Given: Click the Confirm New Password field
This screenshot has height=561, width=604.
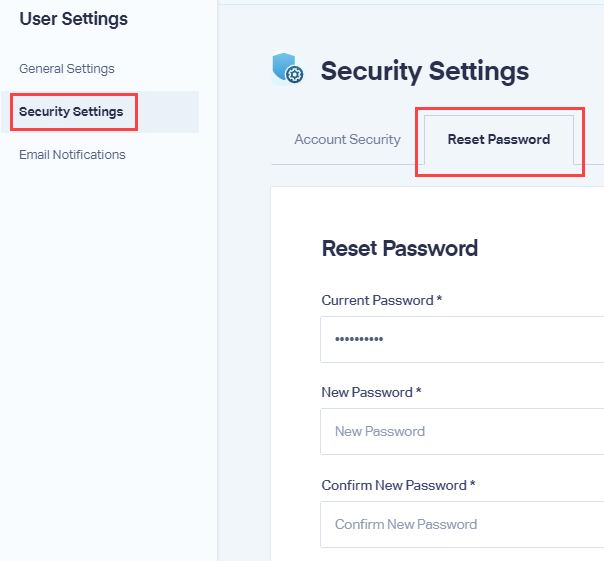Looking at the screenshot, I should 462,524.
